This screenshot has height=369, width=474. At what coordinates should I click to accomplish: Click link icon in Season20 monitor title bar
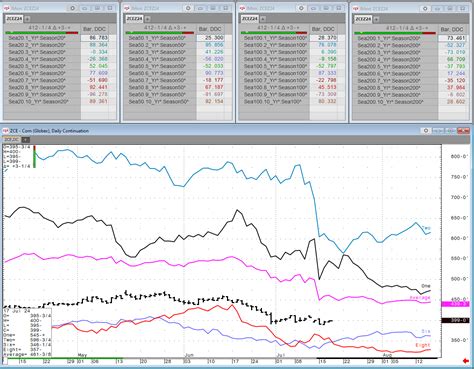pos(85,8)
